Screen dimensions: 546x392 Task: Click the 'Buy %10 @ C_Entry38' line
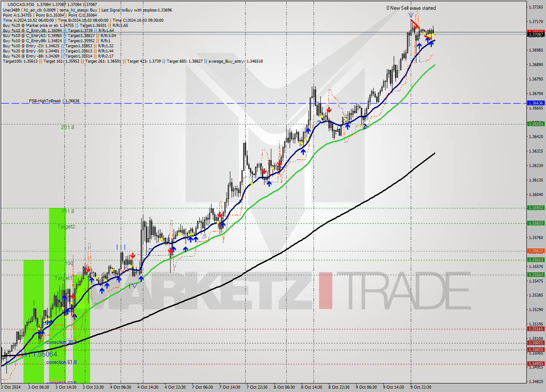click(58, 30)
